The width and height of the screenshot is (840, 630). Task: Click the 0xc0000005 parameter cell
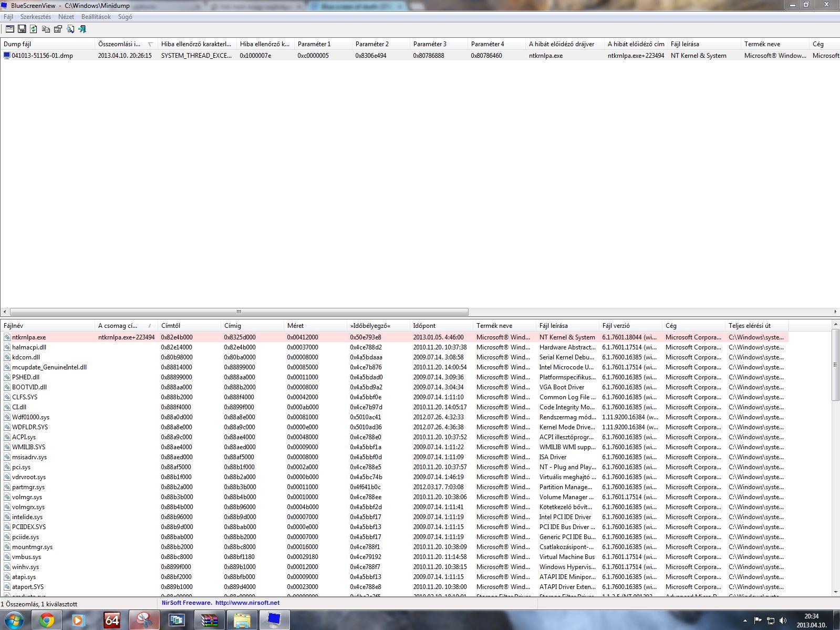pyautogui.click(x=313, y=55)
